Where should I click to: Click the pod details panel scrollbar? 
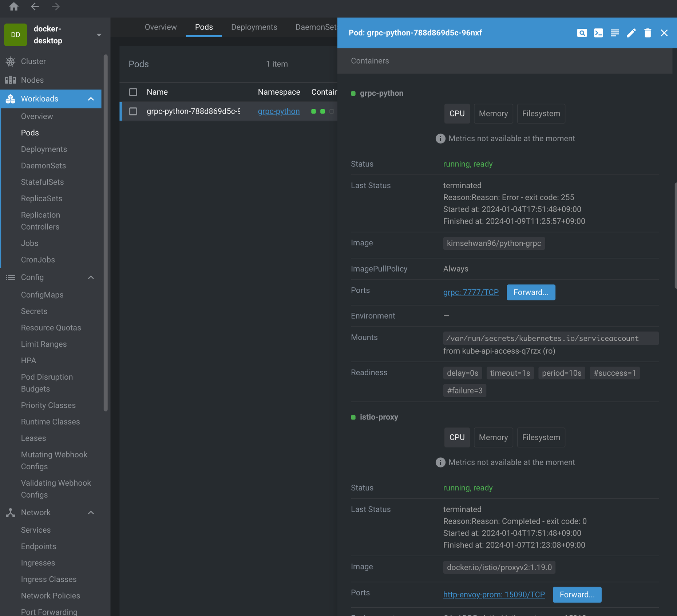tap(675, 235)
